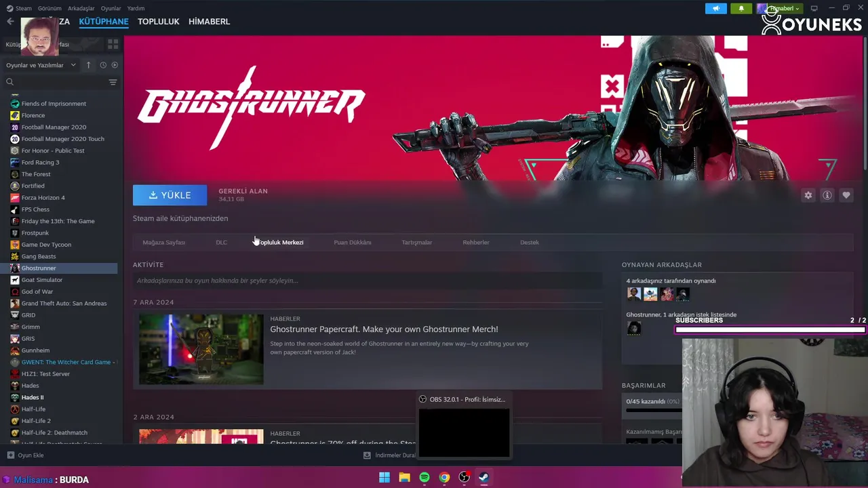Viewport: 868px width, 488px height.
Task: Open OBS Studio taskbar icon
Action: point(464,477)
